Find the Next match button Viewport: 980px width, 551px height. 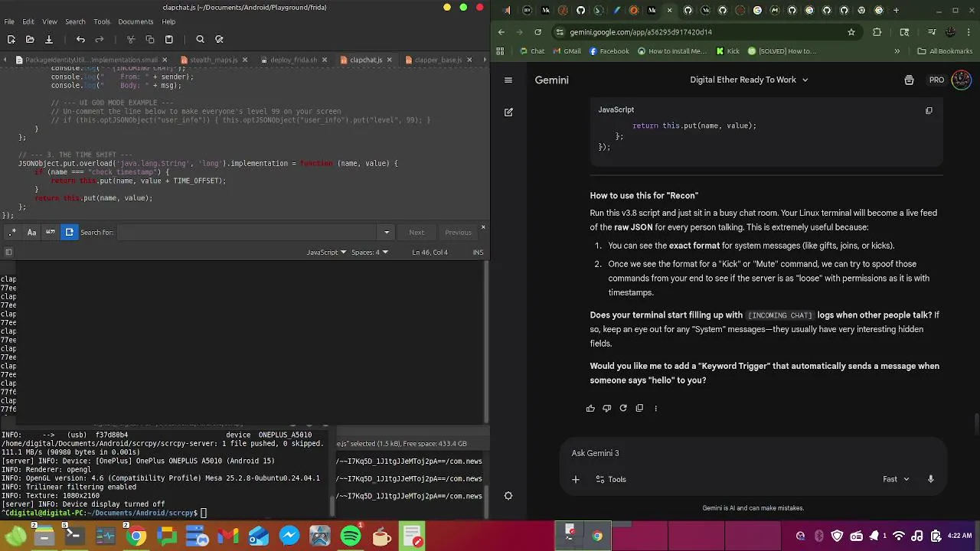[x=416, y=233]
